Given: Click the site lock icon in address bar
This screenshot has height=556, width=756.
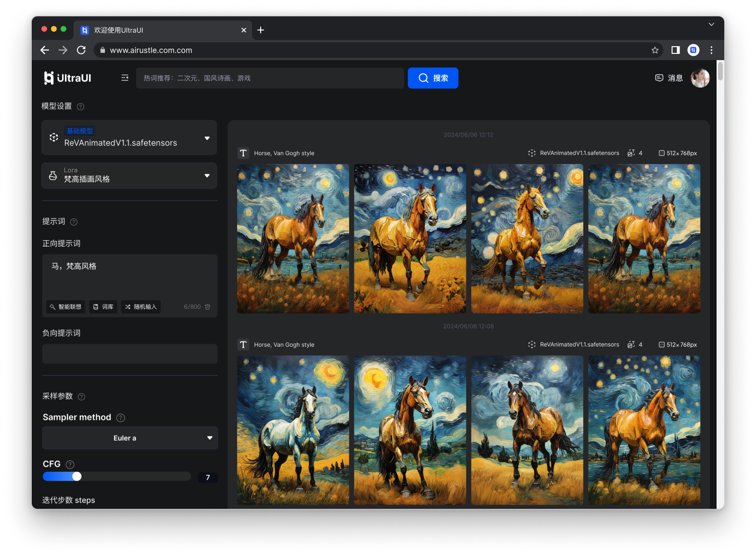Looking at the screenshot, I should point(102,50).
